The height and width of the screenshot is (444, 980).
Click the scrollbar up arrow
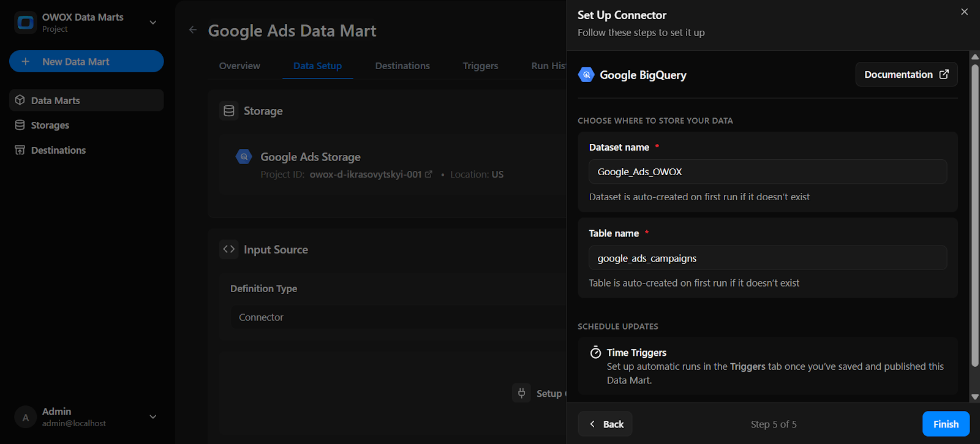pyautogui.click(x=974, y=56)
